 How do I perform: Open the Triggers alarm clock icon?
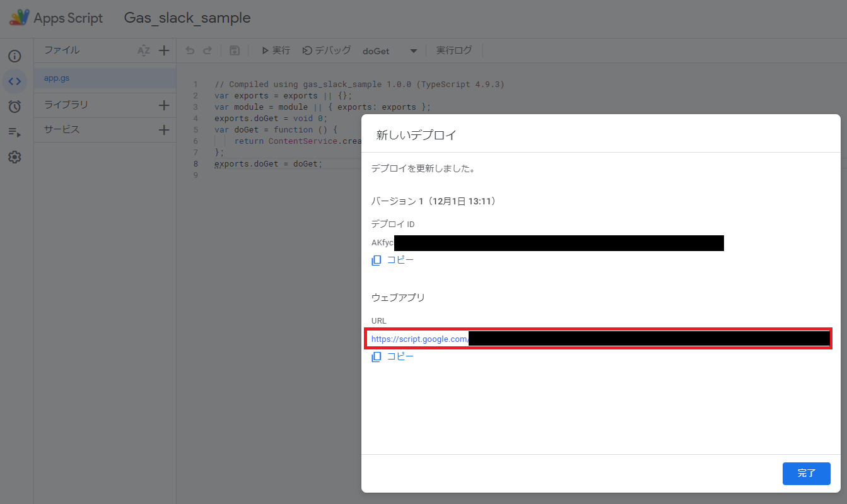point(15,107)
